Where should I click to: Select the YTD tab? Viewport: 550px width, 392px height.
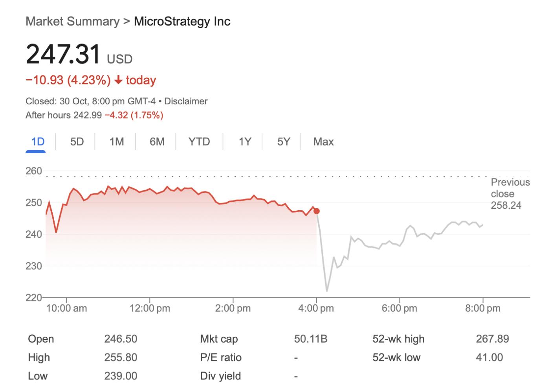click(199, 142)
